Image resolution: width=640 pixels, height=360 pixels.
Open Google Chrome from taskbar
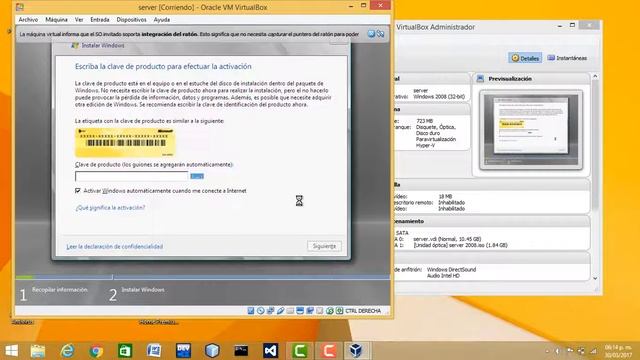(x=96, y=351)
